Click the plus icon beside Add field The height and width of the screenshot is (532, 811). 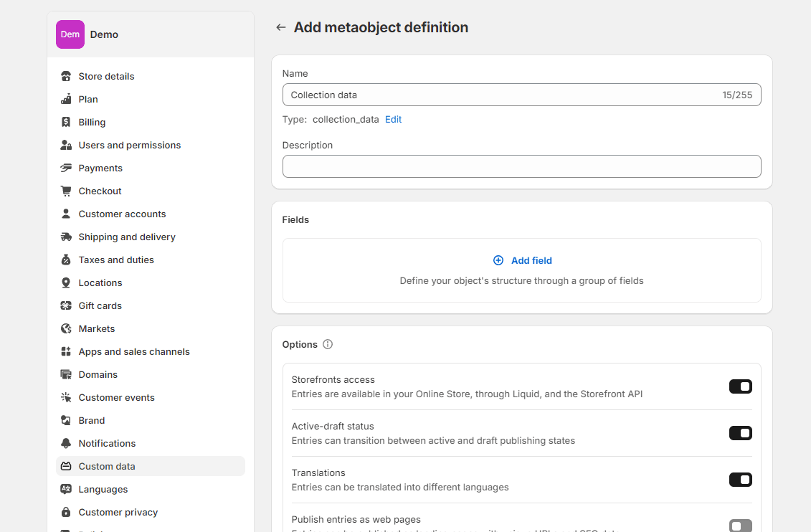(498, 260)
